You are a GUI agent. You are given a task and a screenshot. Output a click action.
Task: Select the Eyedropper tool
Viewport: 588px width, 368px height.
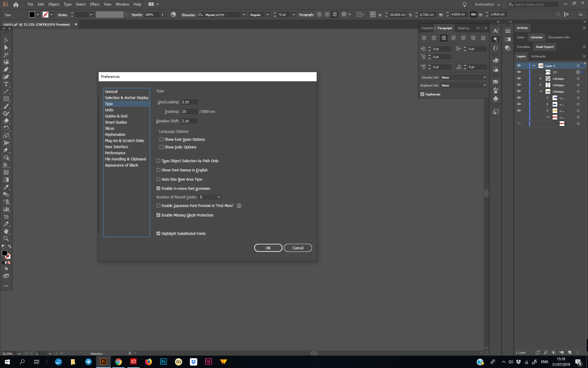pyautogui.click(x=6, y=187)
